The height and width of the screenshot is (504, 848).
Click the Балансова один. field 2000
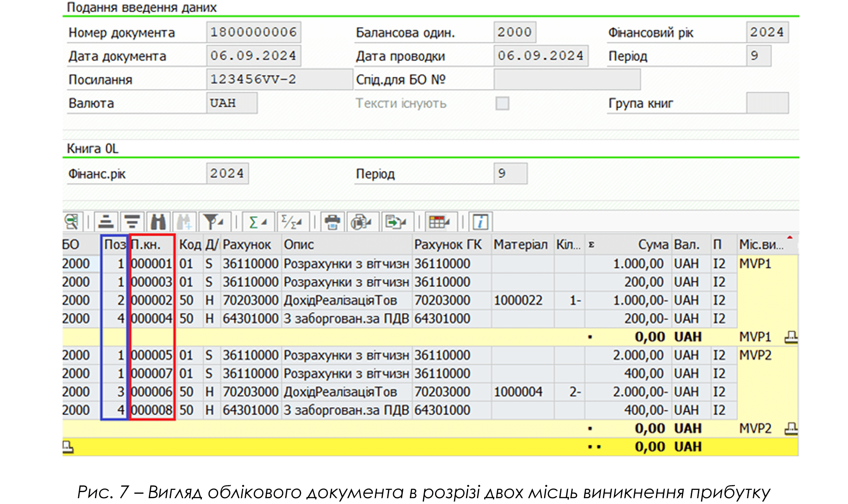pyautogui.click(x=515, y=32)
